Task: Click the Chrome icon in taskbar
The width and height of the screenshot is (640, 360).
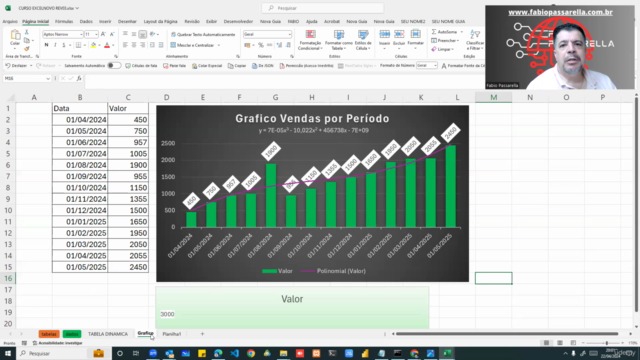Action: point(251,353)
